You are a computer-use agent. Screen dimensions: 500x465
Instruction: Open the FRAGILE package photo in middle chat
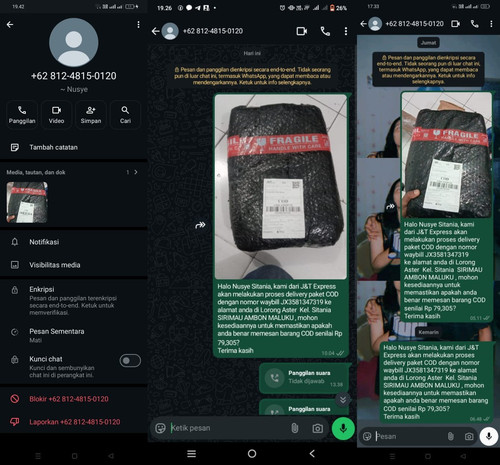(x=281, y=187)
